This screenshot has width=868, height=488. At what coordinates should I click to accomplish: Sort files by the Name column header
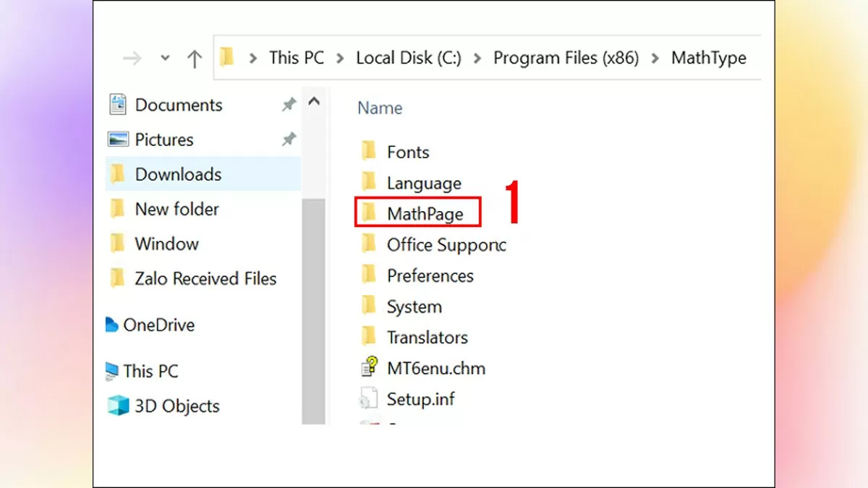(380, 108)
